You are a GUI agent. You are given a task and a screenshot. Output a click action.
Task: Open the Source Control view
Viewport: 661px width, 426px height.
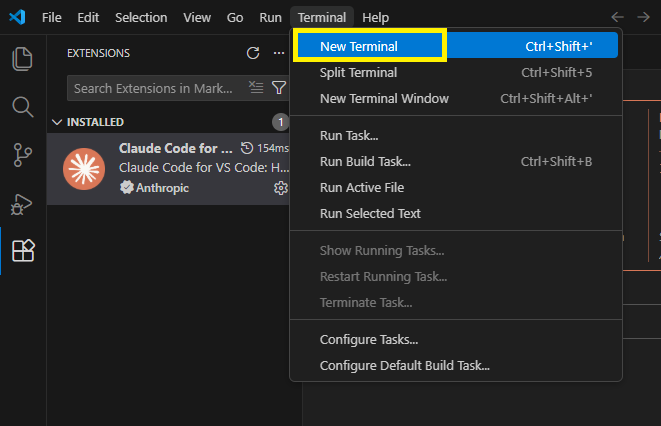tap(22, 154)
